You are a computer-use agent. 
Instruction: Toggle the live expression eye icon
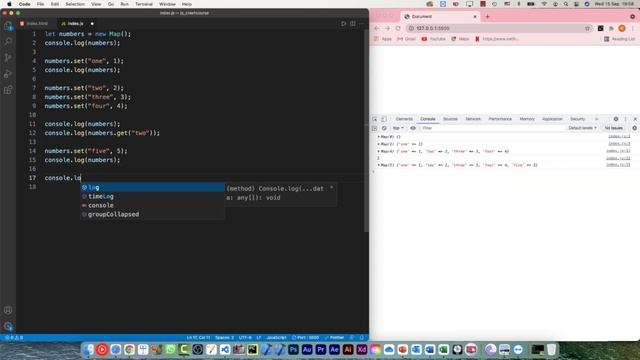coord(413,128)
